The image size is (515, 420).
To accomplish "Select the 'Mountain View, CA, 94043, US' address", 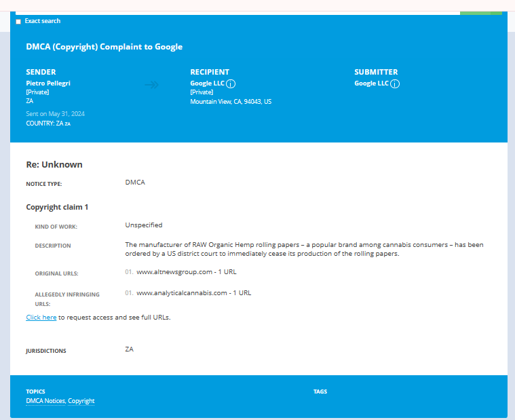I will coord(231,102).
